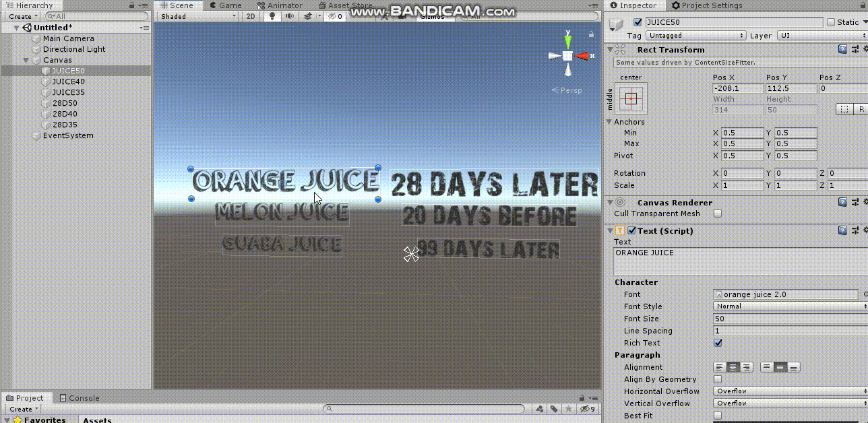
Task: Select JUICE40 in the Hierarchy
Action: (68, 82)
